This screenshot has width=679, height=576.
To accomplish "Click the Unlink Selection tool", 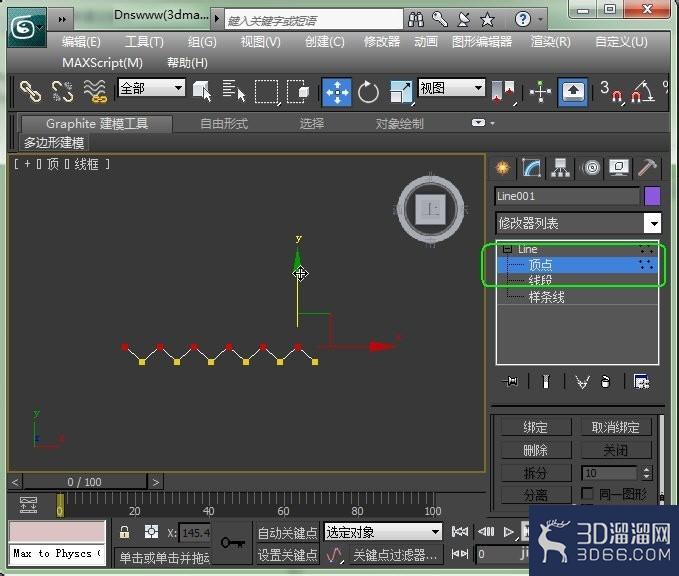I will (x=63, y=92).
